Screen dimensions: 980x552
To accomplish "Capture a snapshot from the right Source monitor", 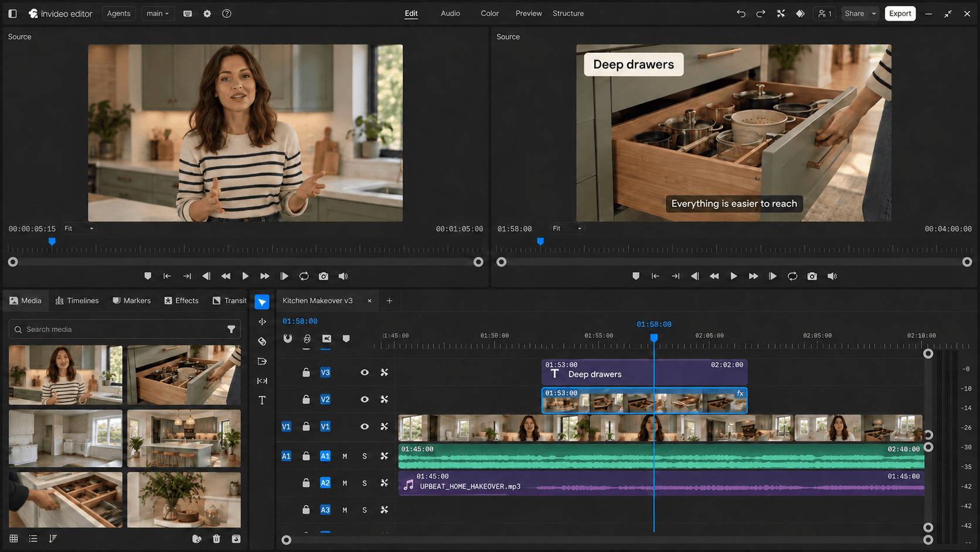I will [x=812, y=276].
